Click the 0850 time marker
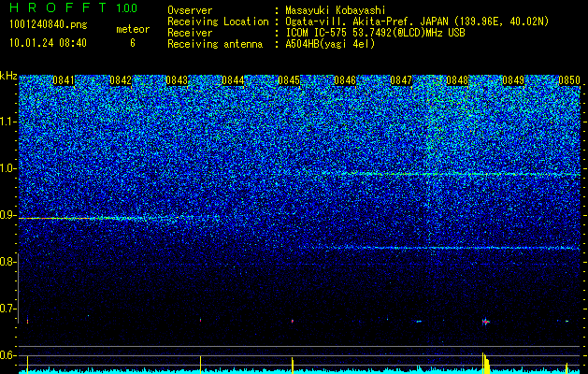Viewport: 588px width, 374px height. tap(569, 80)
